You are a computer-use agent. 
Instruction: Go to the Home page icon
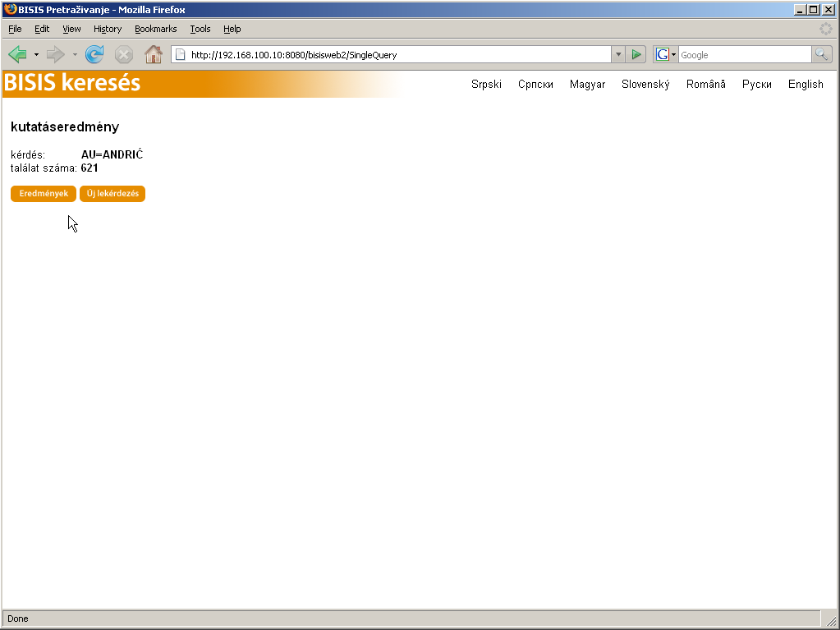coord(154,55)
